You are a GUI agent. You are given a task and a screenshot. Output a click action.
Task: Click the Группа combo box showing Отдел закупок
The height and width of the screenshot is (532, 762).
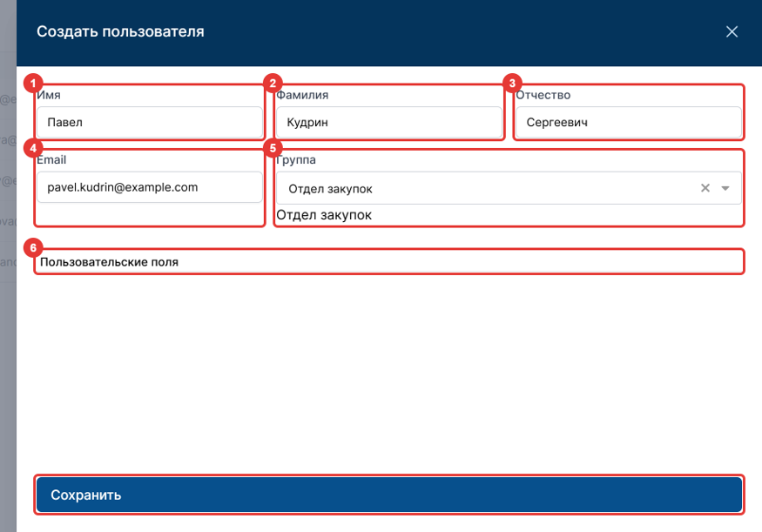[x=509, y=188]
